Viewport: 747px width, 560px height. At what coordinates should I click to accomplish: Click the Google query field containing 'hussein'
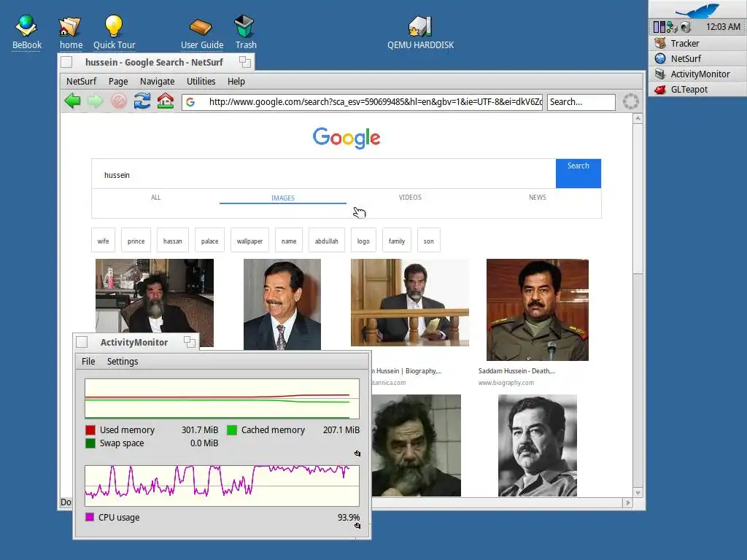(x=323, y=174)
